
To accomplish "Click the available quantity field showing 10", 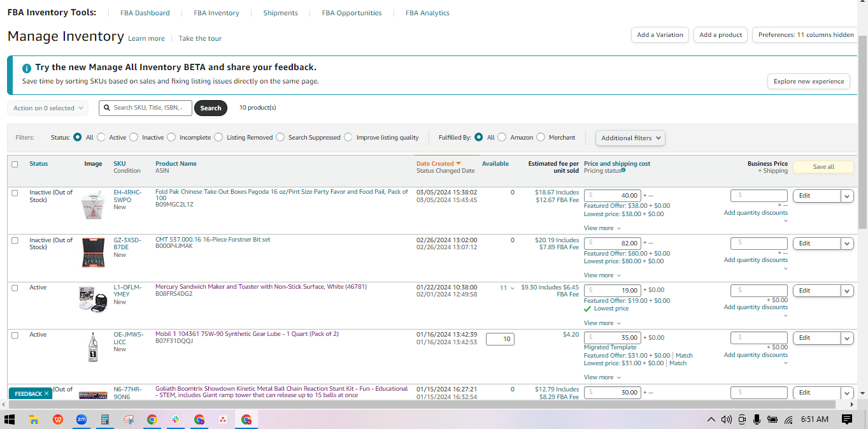I will [x=500, y=339].
